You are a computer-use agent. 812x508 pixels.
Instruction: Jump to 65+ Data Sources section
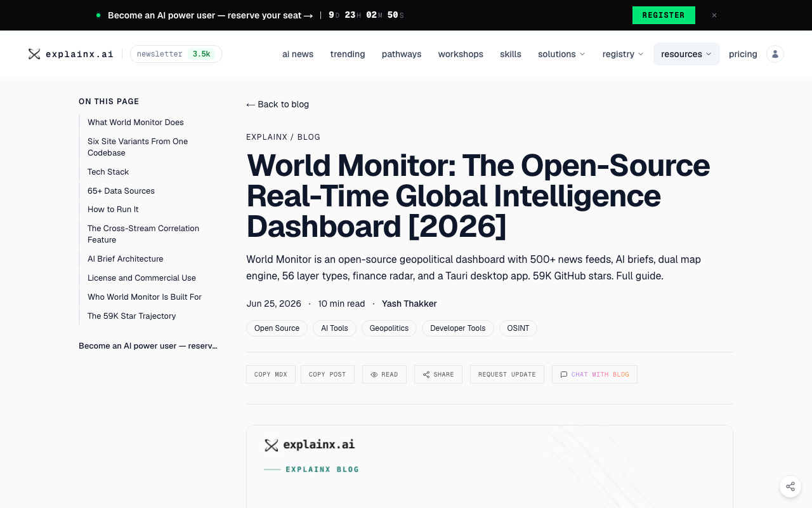coord(121,191)
